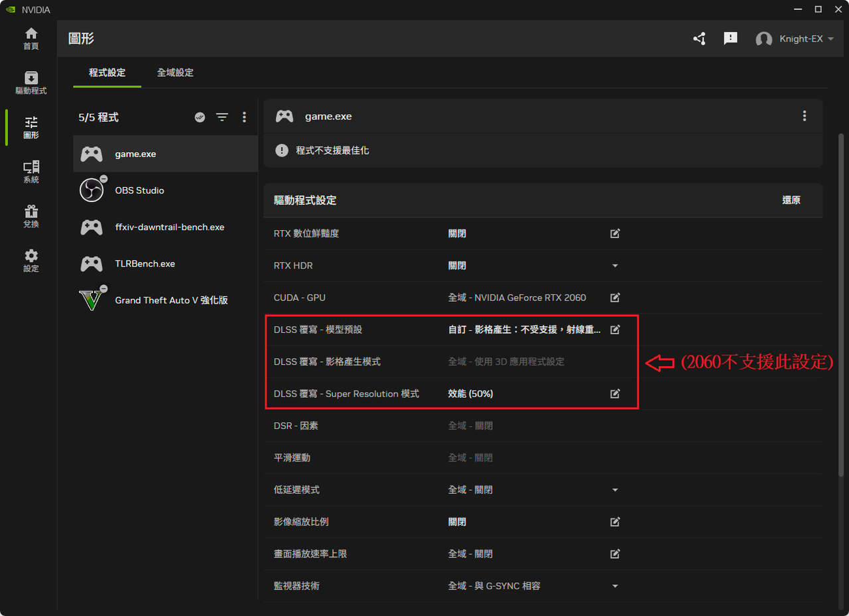Click the DSR - 因素 setting label
The height and width of the screenshot is (616, 849).
pos(296,426)
